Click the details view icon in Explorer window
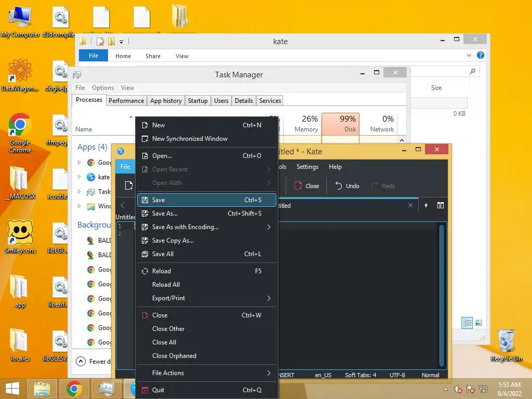Screen dimensions: 532x399 click(467, 323)
